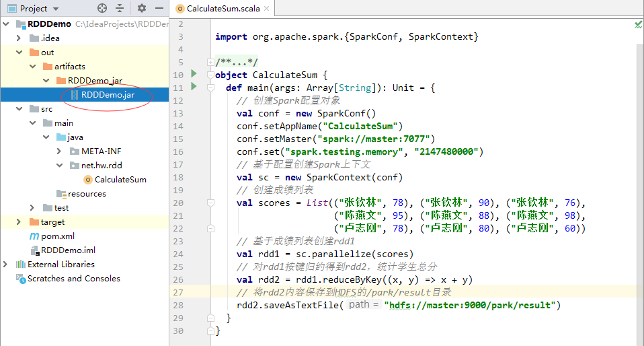Fold the CalculateSum object block
This screenshot has width=644, height=346.
pos(210,75)
